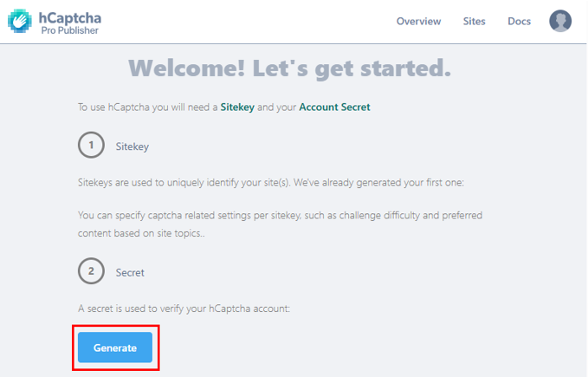This screenshot has width=588, height=377.
Task: Open the user avatar profile menu
Action: tap(560, 21)
